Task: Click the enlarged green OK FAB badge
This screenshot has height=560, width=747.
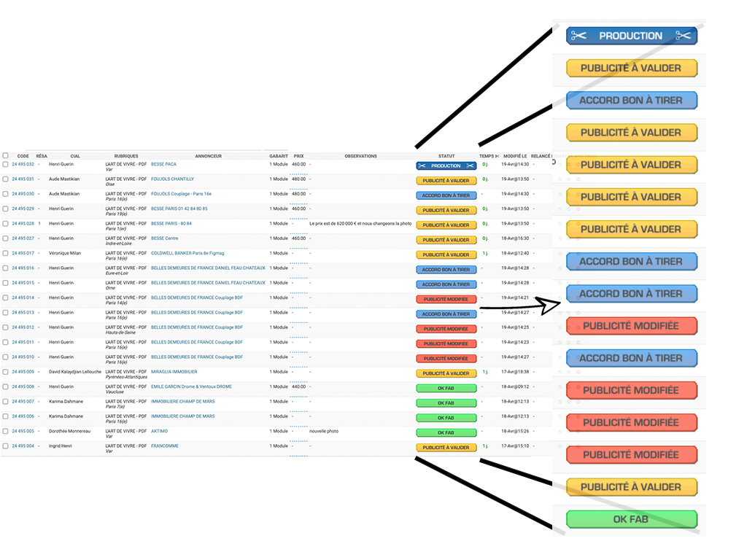Action: point(631,519)
